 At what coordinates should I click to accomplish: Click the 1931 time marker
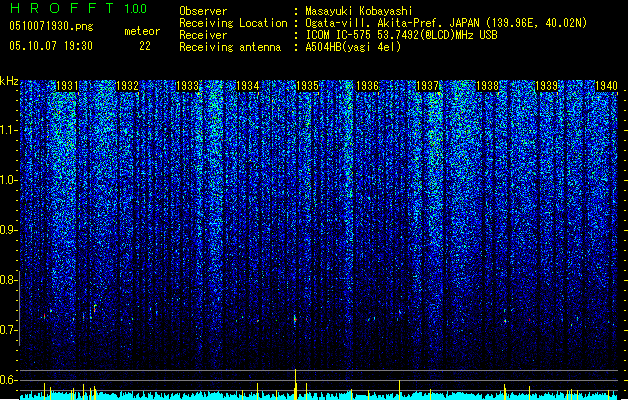[x=67, y=86]
